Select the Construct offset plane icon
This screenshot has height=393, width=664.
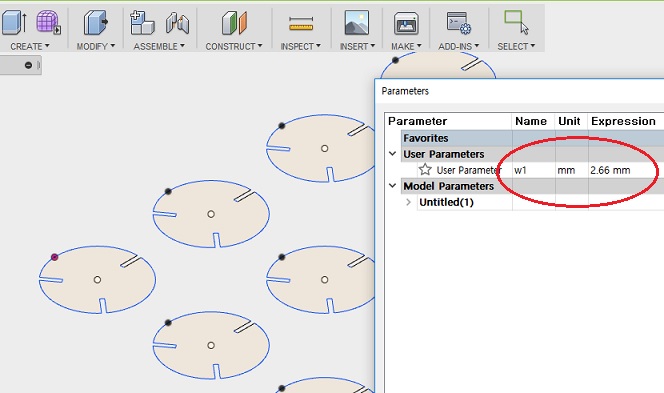[234, 22]
